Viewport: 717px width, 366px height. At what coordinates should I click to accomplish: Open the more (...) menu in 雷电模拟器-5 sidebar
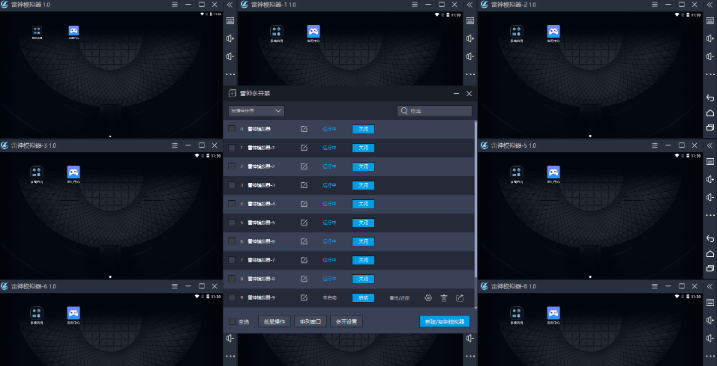point(710,215)
